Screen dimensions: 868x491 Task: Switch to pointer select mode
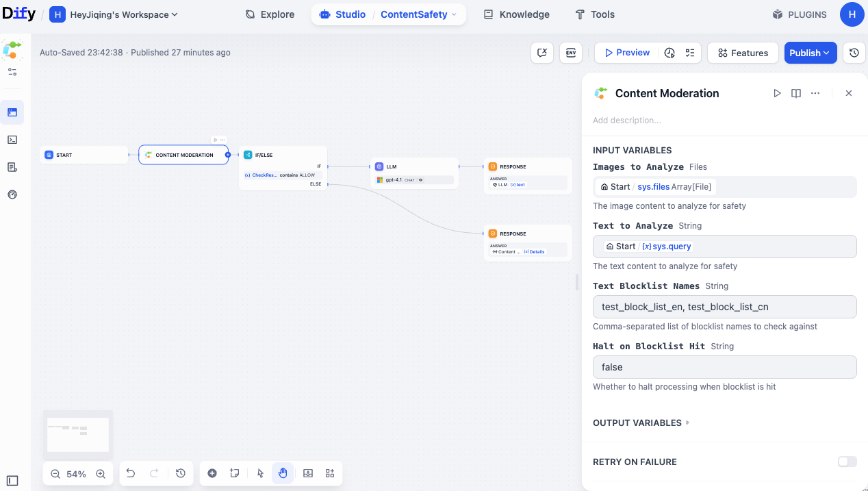[x=260, y=473]
